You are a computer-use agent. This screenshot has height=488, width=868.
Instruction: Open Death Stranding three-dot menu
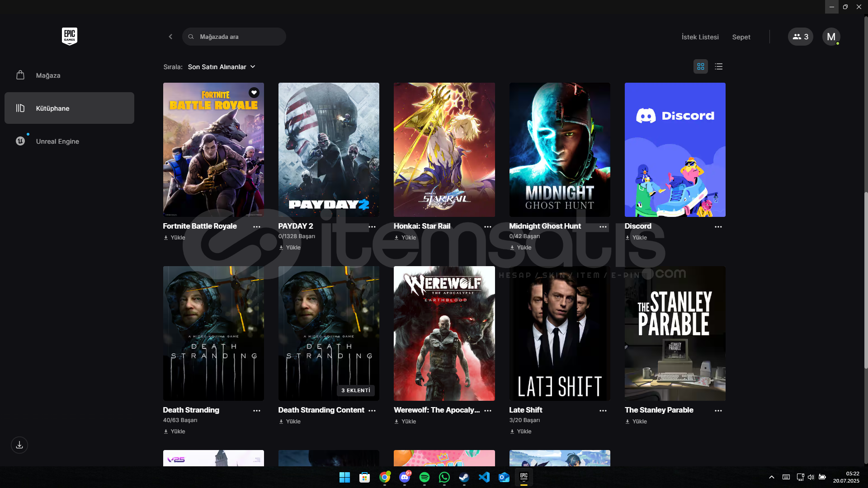point(257,411)
